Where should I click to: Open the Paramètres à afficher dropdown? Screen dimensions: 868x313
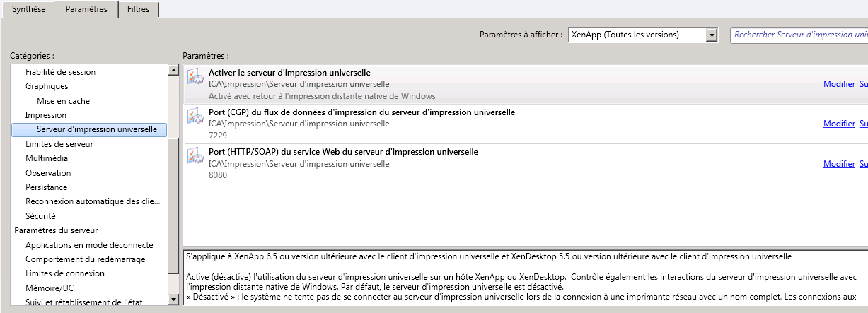click(712, 35)
